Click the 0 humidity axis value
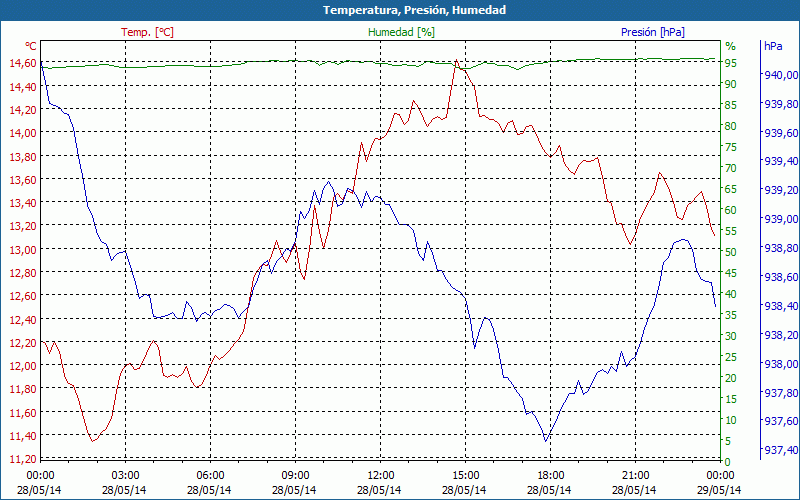This screenshot has height=500, width=800. tap(728, 462)
